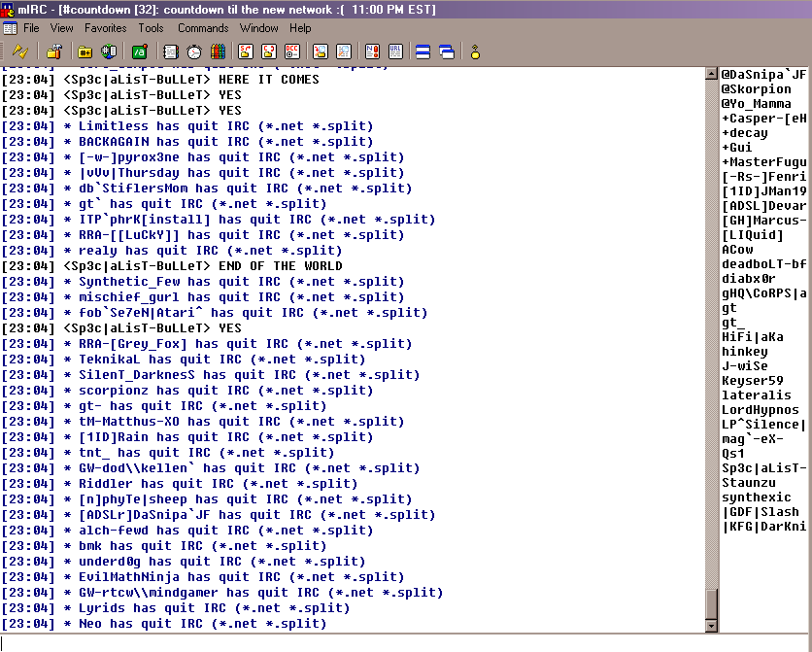Click the channel window system icon in menu bar
Screen dimensions: 812x652
[x=10, y=28]
